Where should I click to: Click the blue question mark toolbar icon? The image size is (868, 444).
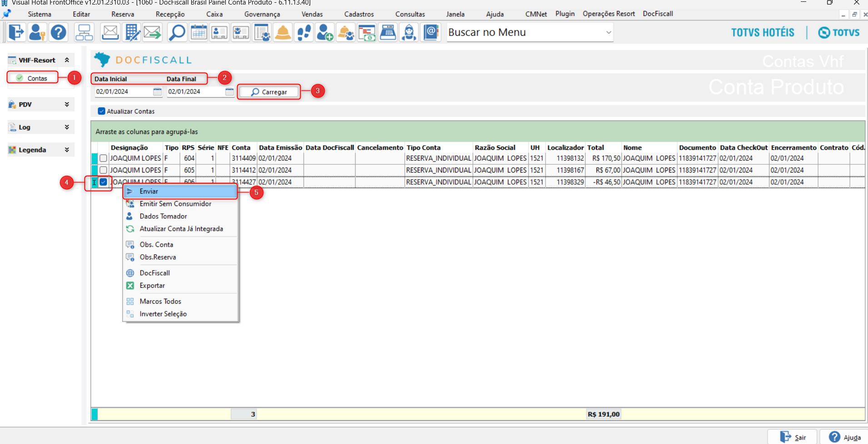point(59,32)
